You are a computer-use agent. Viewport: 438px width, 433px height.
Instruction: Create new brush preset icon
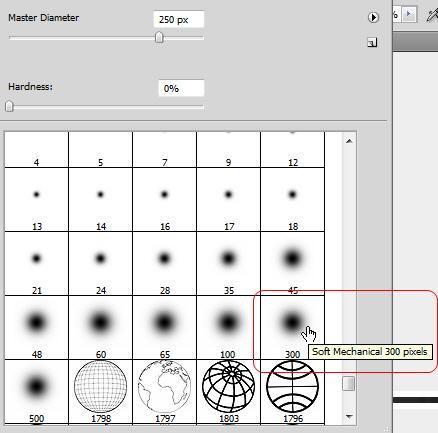pos(372,42)
